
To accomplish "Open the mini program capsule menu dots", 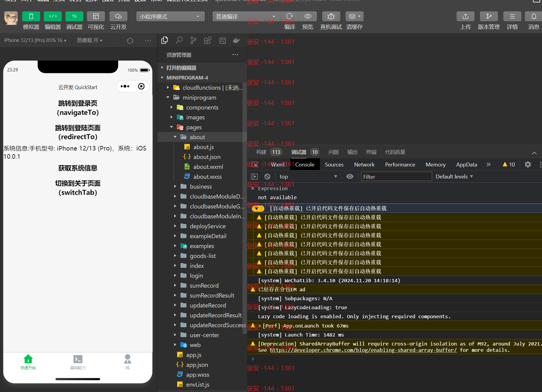I will [x=125, y=86].
